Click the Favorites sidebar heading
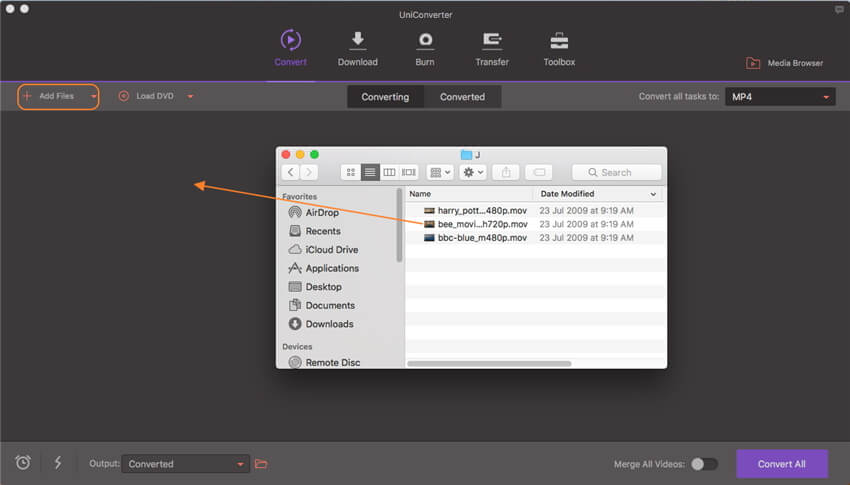The width and height of the screenshot is (850, 485). coord(299,197)
